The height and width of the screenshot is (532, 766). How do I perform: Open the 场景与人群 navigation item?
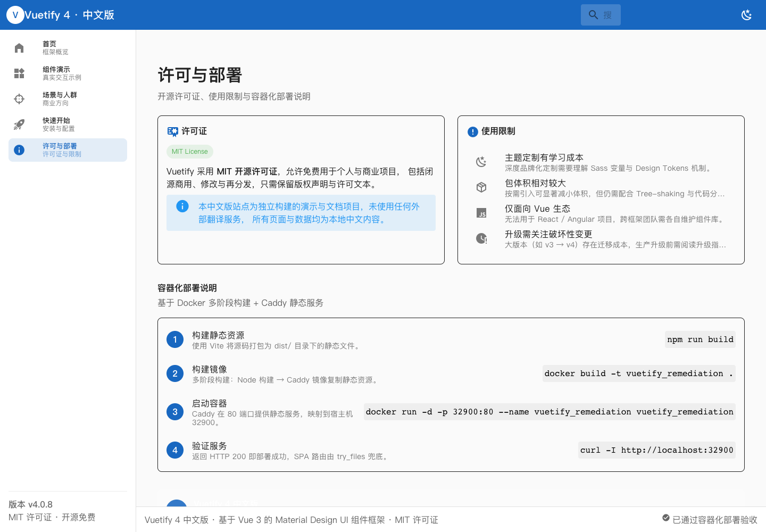(68, 99)
